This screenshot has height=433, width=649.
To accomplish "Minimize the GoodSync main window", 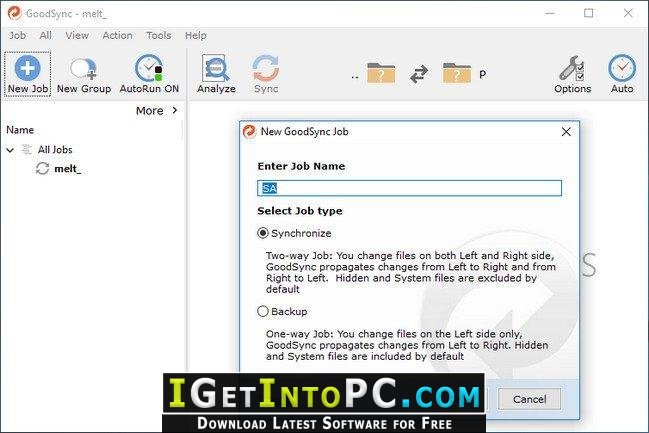I will coord(550,13).
